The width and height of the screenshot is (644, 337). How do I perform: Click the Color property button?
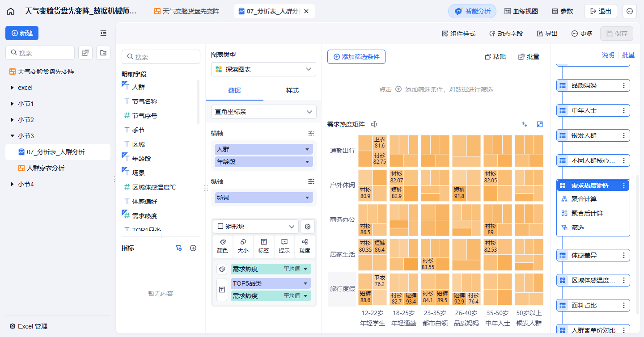222,246
